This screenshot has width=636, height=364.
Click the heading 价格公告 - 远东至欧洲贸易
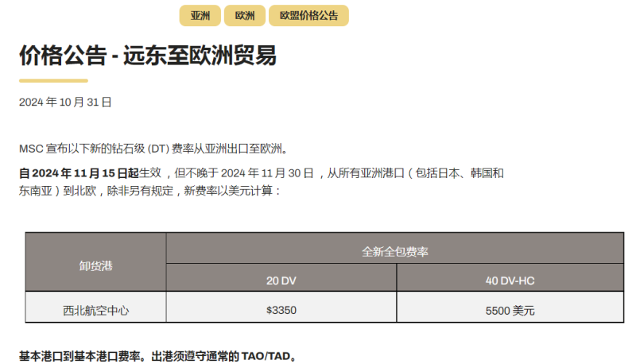click(x=148, y=56)
